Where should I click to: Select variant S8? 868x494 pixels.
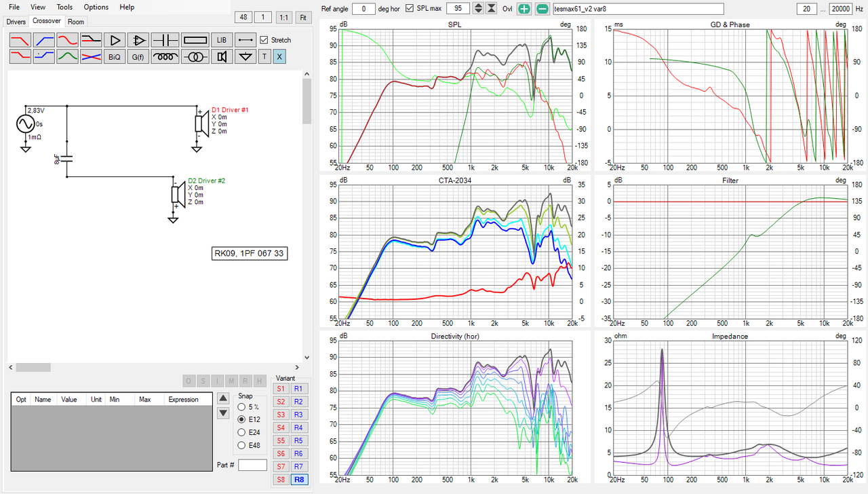[x=281, y=480]
